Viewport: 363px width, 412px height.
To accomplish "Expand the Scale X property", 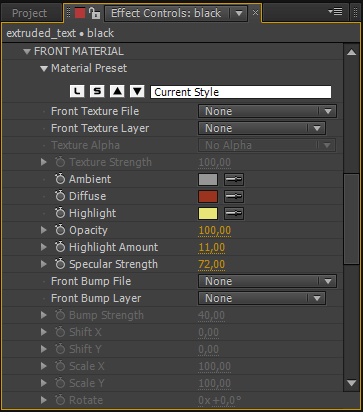I will 44,366.
